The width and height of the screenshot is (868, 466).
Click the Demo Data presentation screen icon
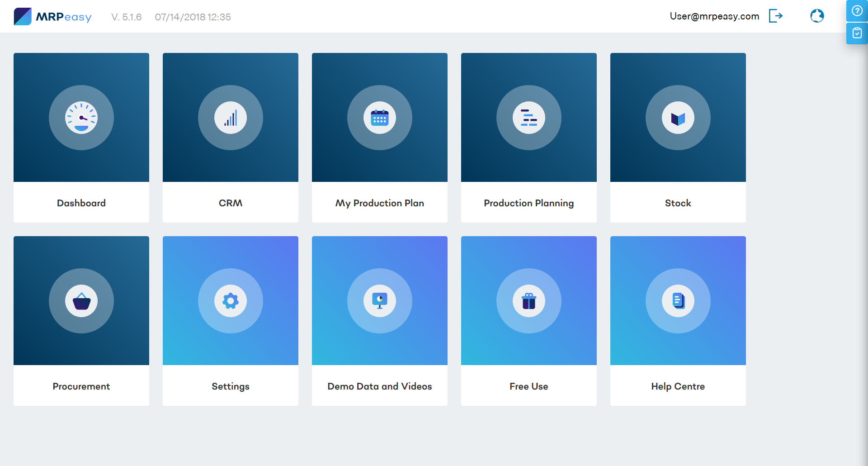tap(379, 301)
